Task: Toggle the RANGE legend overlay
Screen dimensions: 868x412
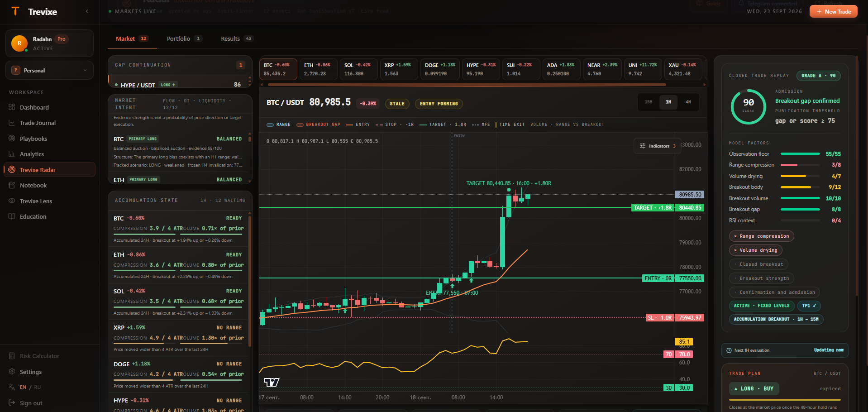Action: point(279,125)
